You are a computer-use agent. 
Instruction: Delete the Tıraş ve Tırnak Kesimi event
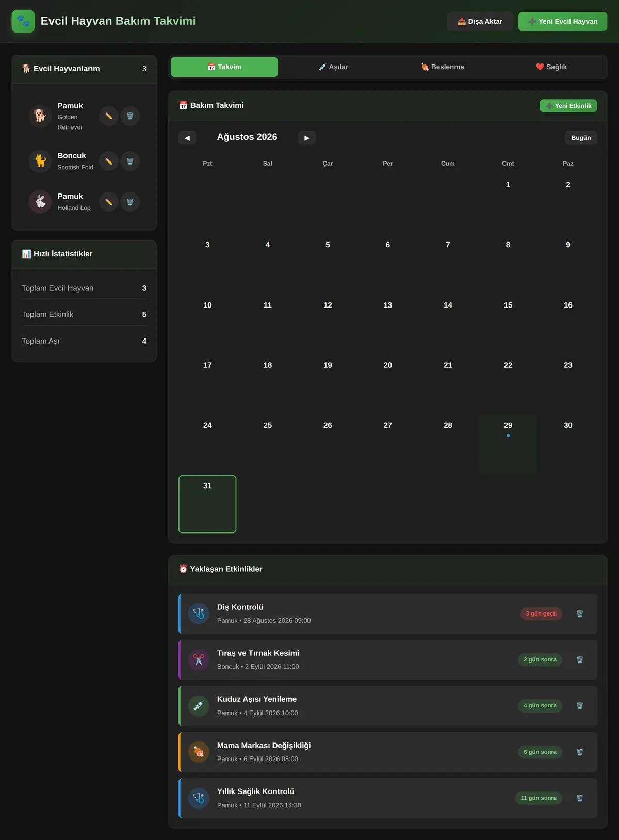coord(580,659)
